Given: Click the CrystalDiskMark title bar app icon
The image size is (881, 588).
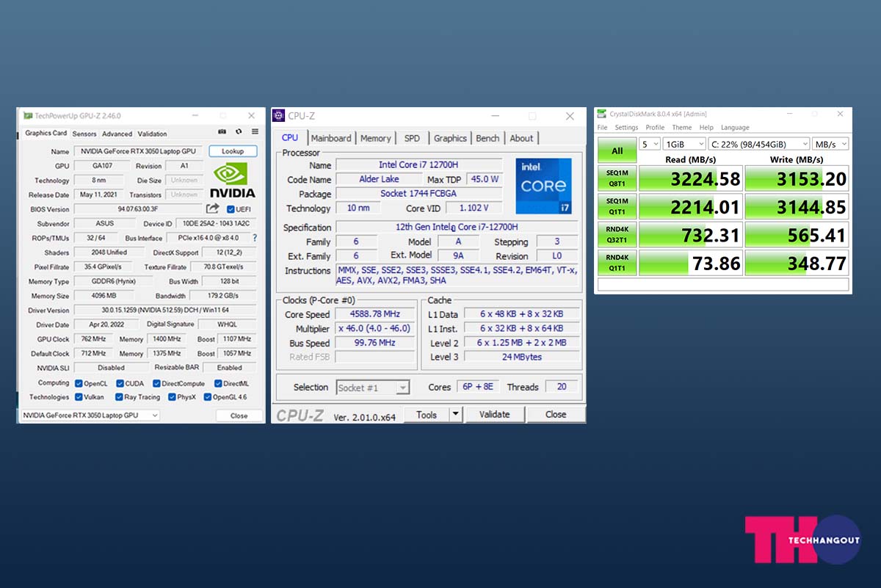Looking at the screenshot, I should pos(602,114).
